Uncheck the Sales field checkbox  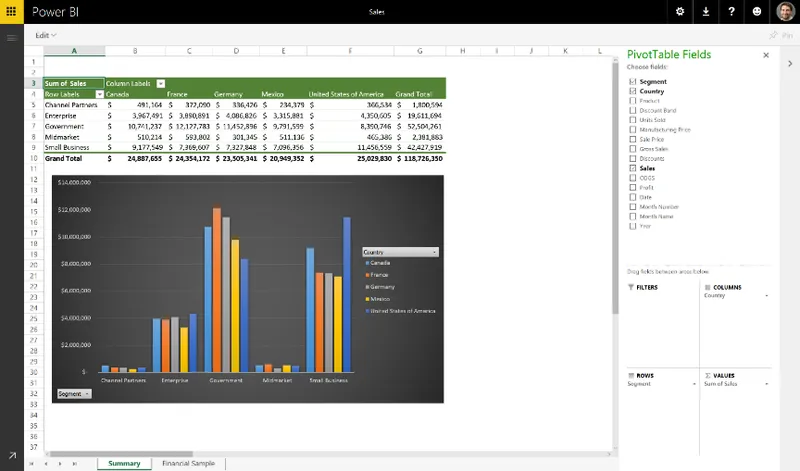click(x=633, y=168)
